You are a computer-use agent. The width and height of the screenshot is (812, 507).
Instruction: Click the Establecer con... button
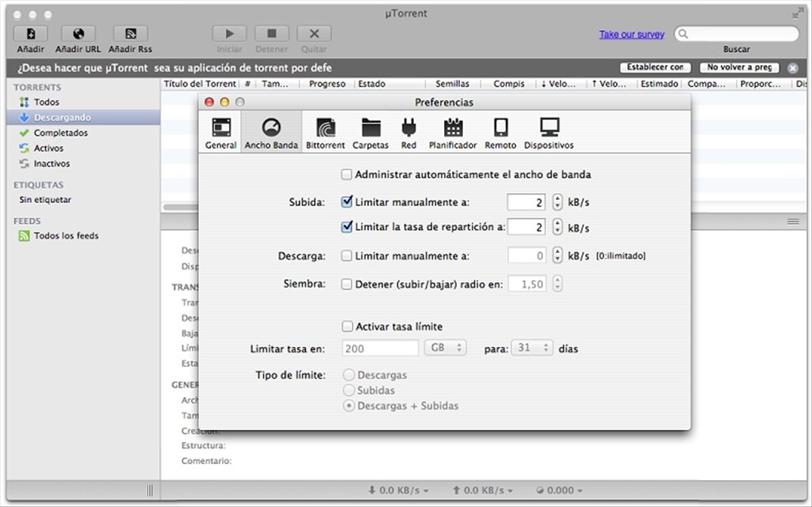point(655,67)
